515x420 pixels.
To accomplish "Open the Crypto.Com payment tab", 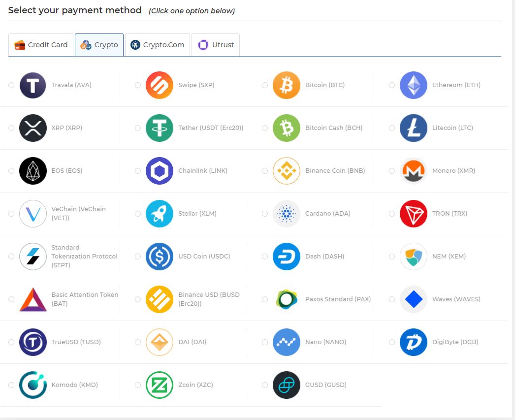I will tap(158, 45).
